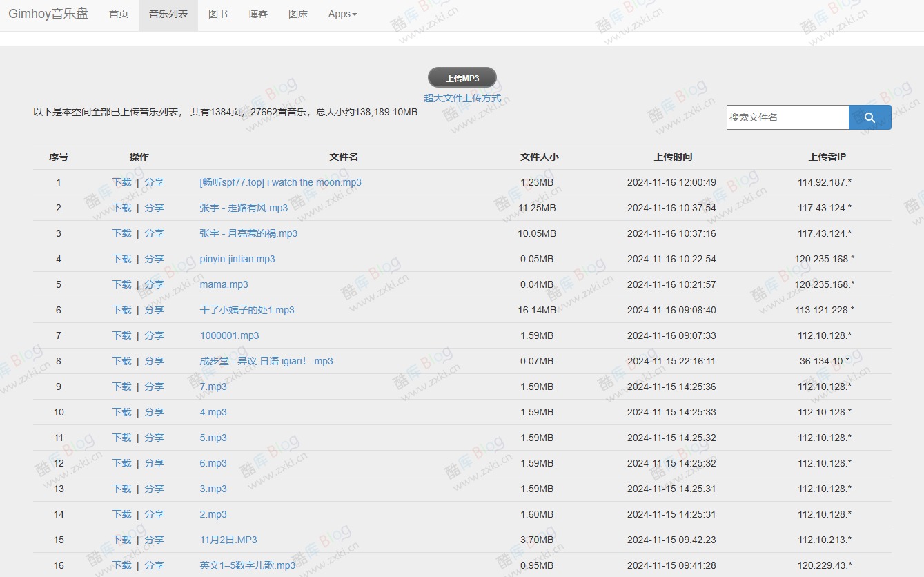
Task: Open the Apps dropdown menu
Action: point(342,14)
